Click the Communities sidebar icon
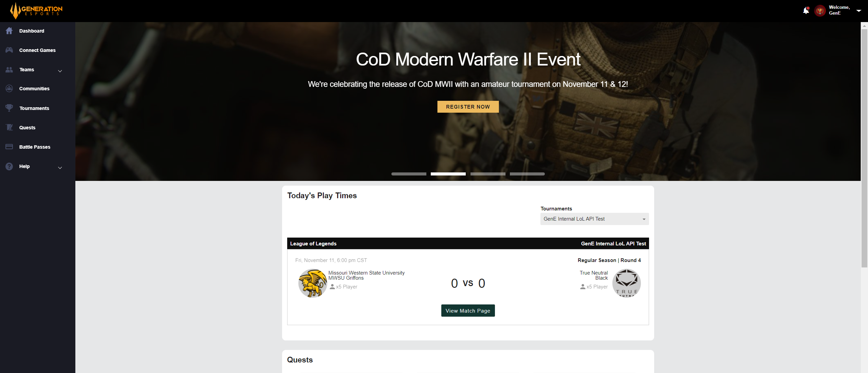 pyautogui.click(x=9, y=89)
